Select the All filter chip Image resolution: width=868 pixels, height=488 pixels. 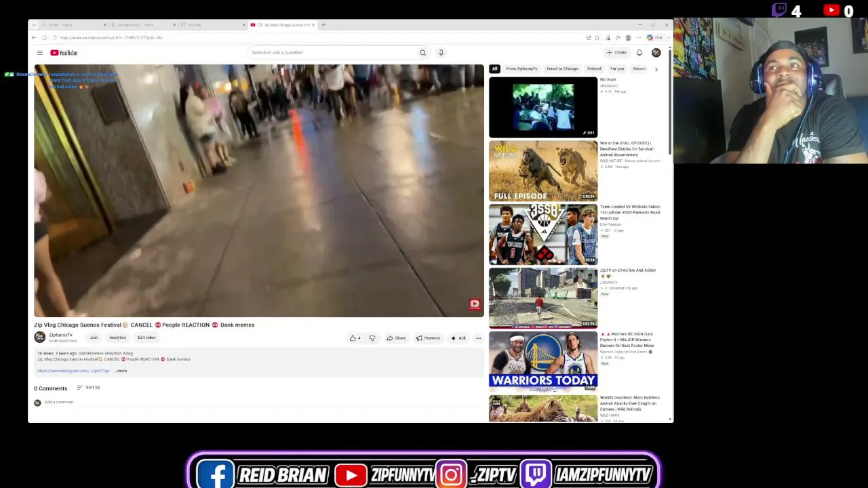click(494, 69)
